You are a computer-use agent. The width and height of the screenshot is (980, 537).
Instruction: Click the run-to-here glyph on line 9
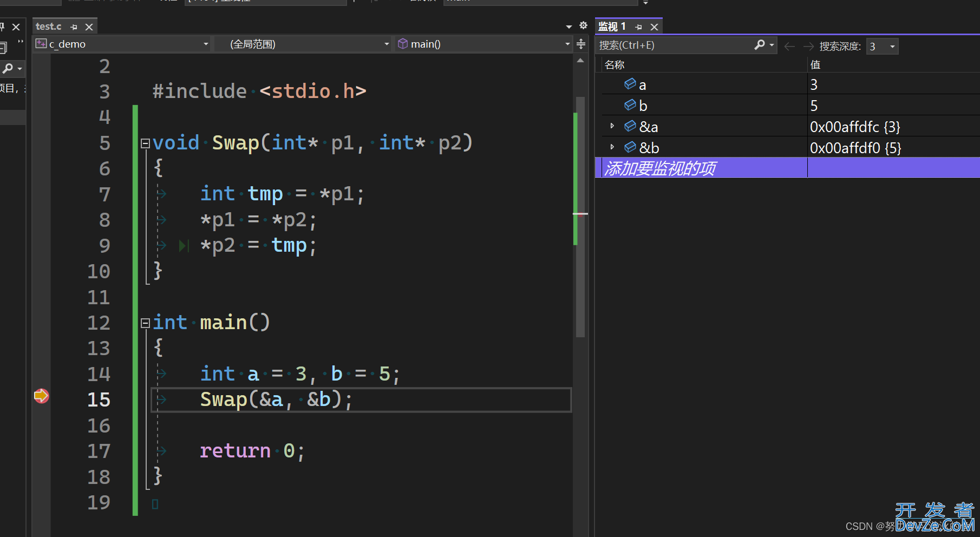[184, 246]
